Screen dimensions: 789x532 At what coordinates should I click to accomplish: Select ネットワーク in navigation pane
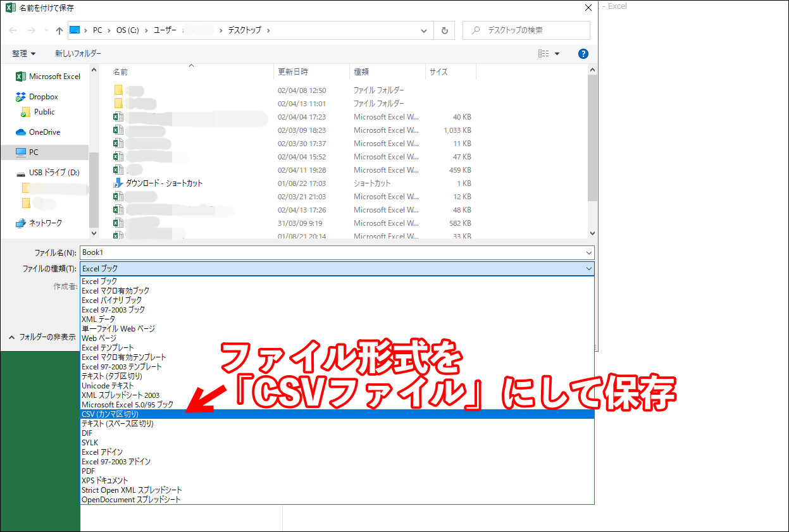click(39, 223)
